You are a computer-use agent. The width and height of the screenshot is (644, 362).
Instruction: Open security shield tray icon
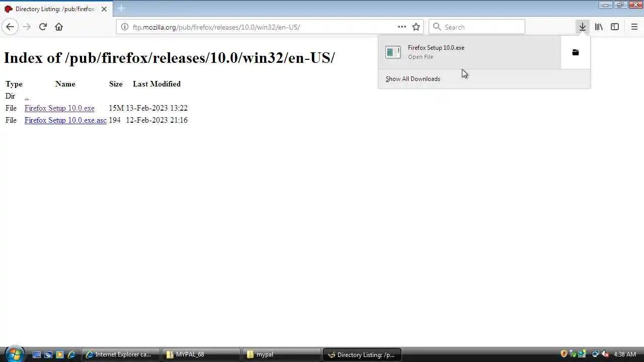564,354
